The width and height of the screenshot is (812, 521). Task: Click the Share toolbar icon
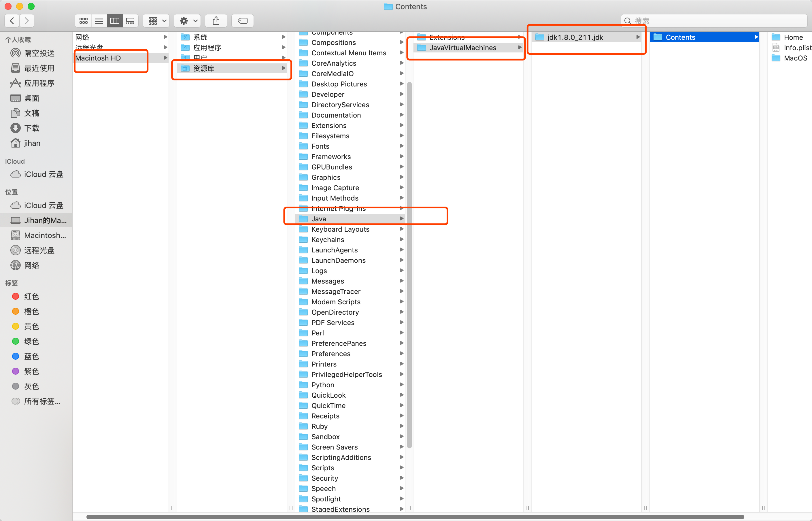pos(216,21)
